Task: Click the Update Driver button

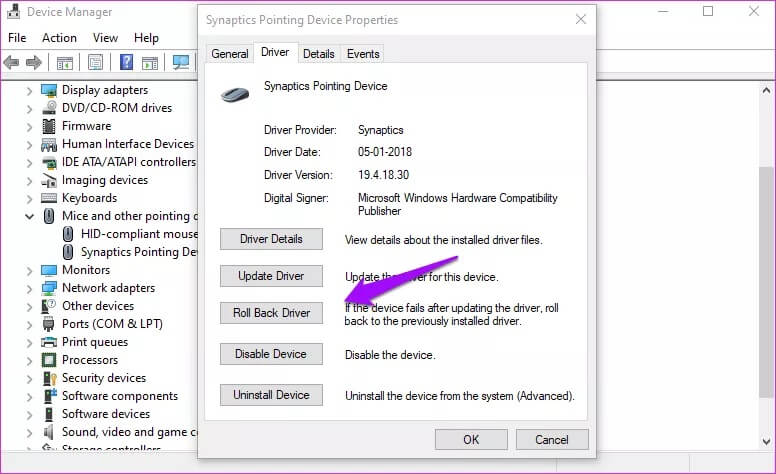Action: coord(271,276)
